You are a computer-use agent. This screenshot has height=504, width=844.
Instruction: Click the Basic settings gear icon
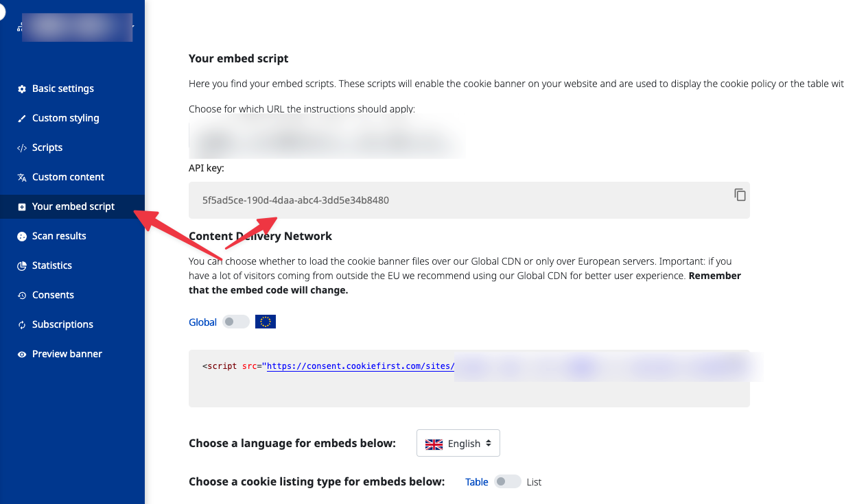pos(22,89)
